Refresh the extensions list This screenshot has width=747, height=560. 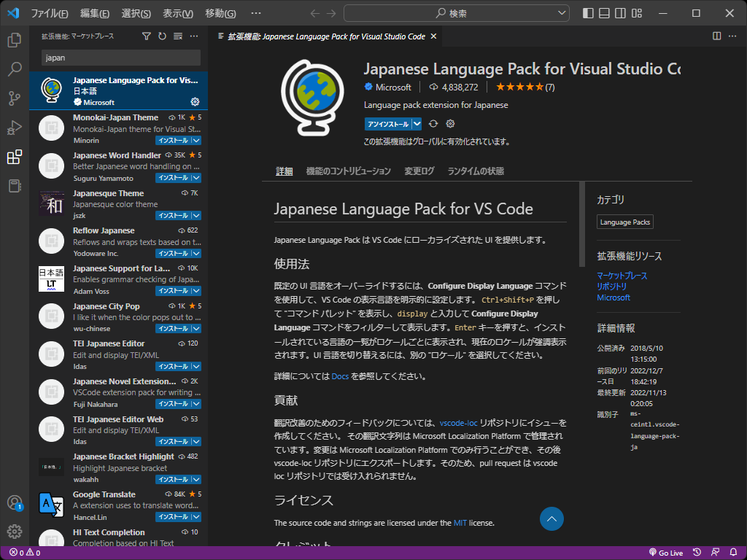162,36
